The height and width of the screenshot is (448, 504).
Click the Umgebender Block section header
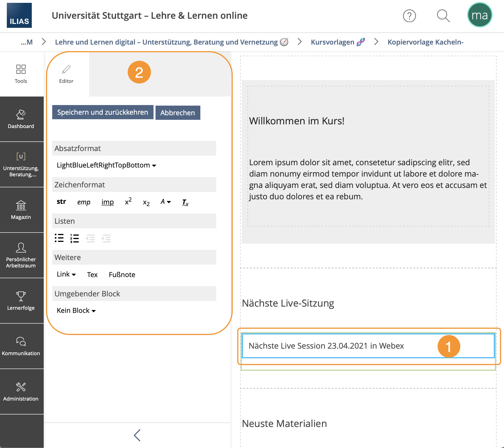tap(134, 294)
